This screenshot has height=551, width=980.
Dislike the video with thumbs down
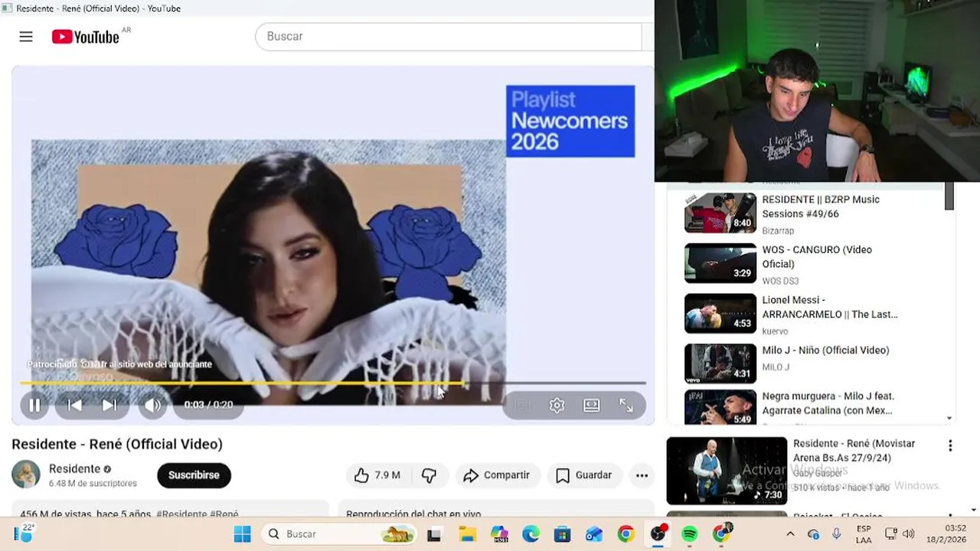(430, 475)
